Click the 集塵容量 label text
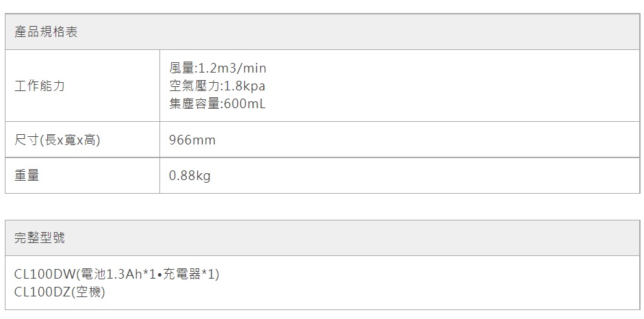644x319 pixels. pyautogui.click(x=194, y=104)
